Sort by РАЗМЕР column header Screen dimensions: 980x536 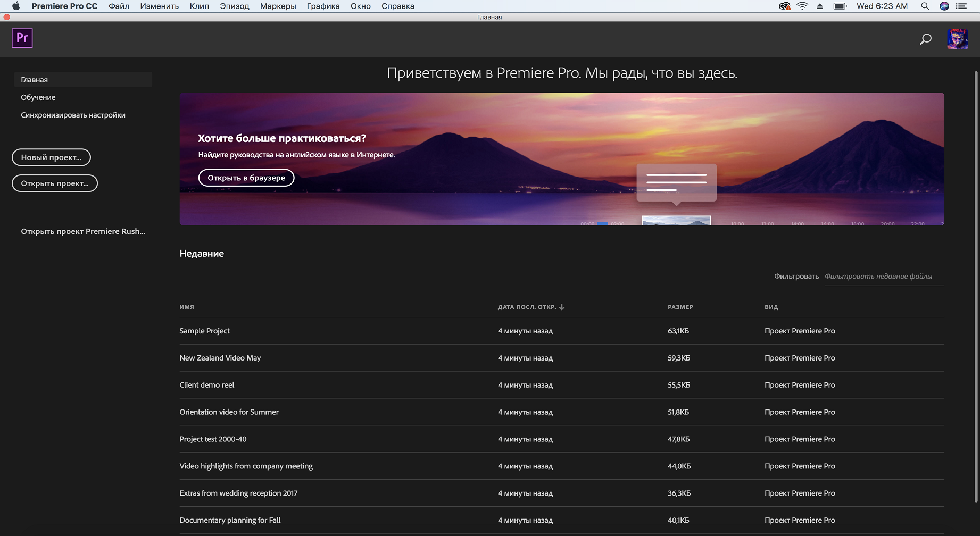pos(680,307)
